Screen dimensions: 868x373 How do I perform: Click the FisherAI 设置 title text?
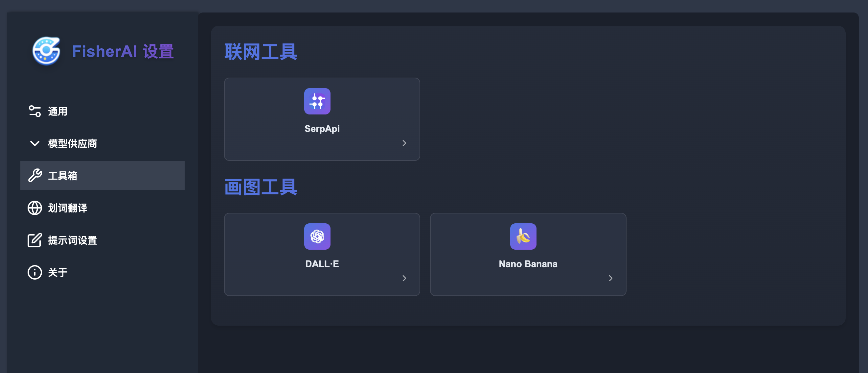[x=123, y=52]
